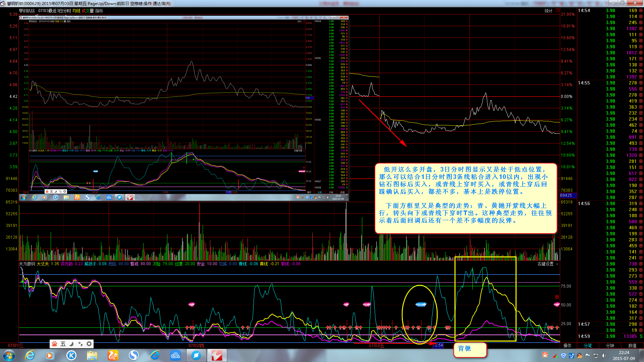
Task: Open the 操作 menu at bottom right
Action: (x=567, y=346)
